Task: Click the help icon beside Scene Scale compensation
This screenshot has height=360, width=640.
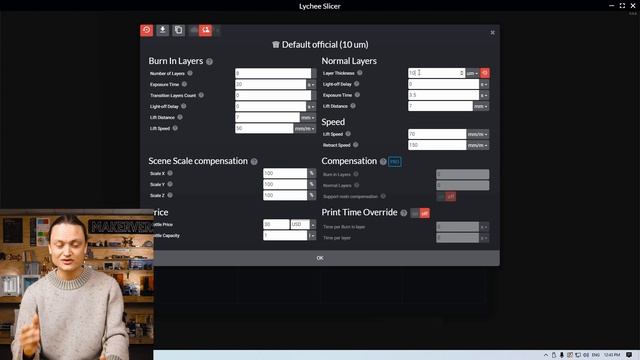Action: tap(254, 162)
